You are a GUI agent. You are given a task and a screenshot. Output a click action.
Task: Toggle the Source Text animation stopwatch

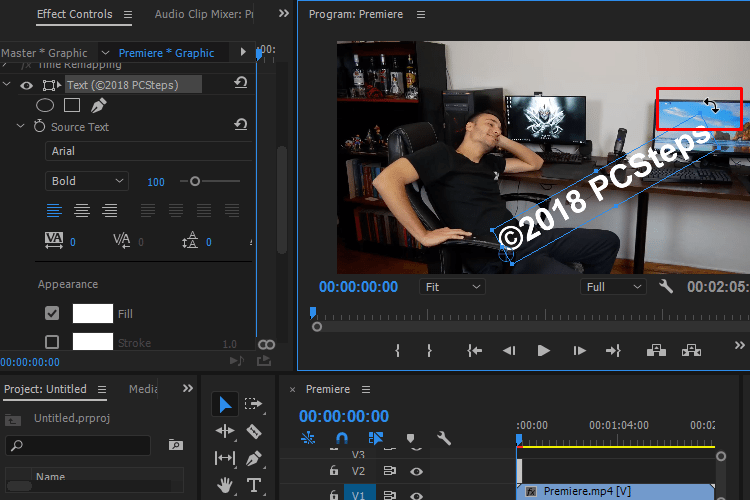point(39,126)
